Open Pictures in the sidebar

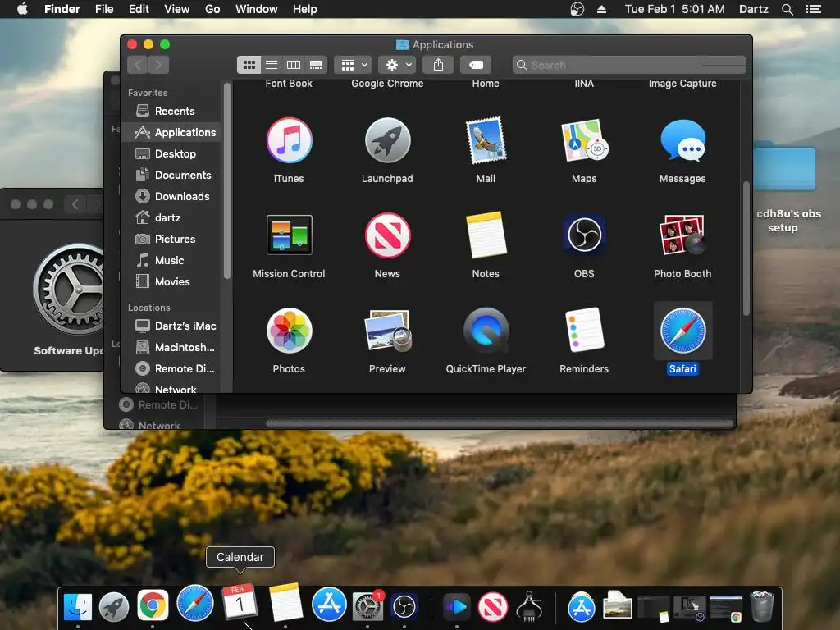point(171,239)
